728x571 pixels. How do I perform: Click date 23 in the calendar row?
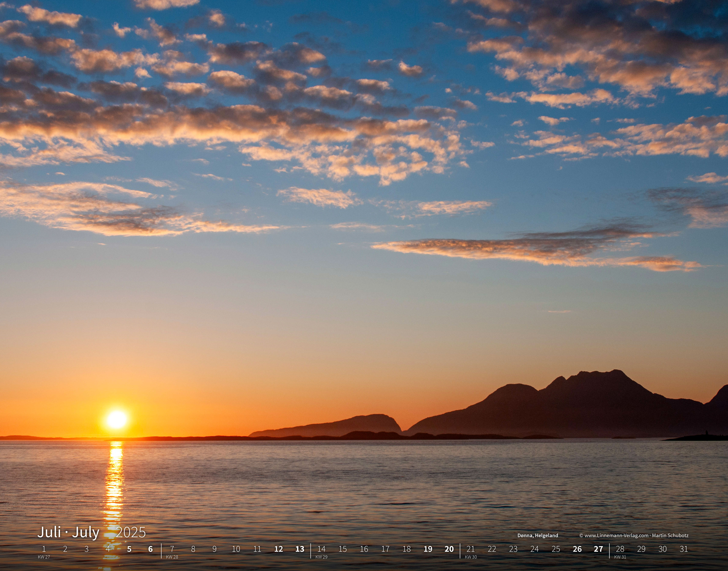[513, 549]
